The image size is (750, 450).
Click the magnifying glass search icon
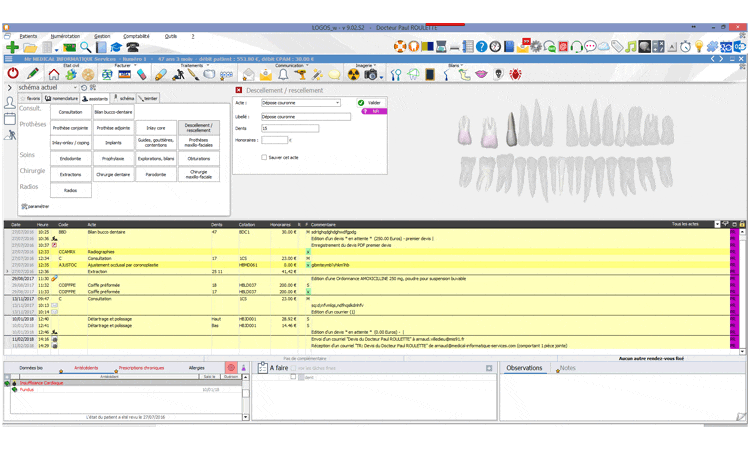click(x=87, y=47)
